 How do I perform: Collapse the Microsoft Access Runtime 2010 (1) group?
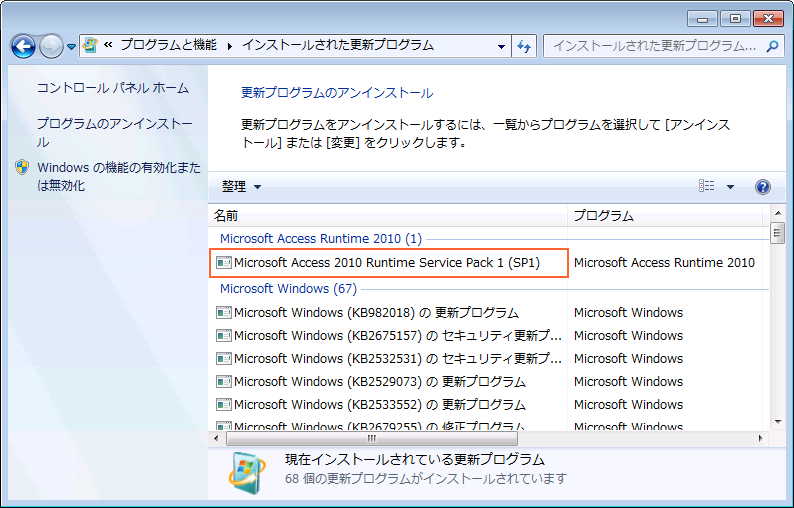(321, 239)
